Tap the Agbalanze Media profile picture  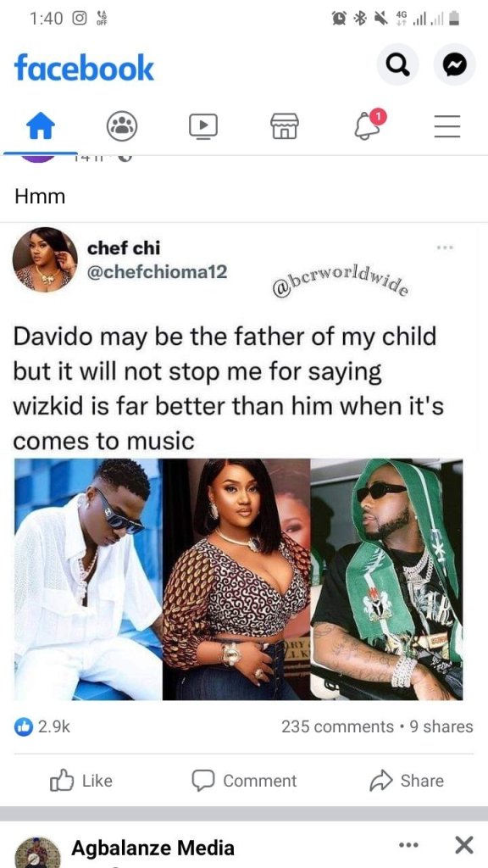(x=37, y=852)
